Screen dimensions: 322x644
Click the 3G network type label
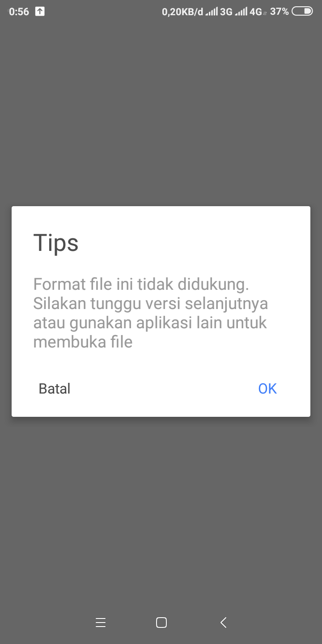pos(226,12)
